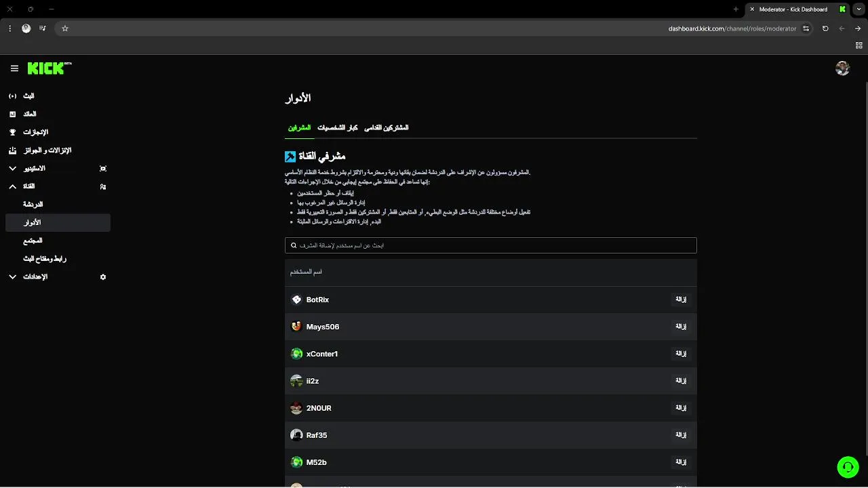Screen dimensions: 868x488
Task: Click the الإنجازات trophy icon
Action: pos(12,132)
